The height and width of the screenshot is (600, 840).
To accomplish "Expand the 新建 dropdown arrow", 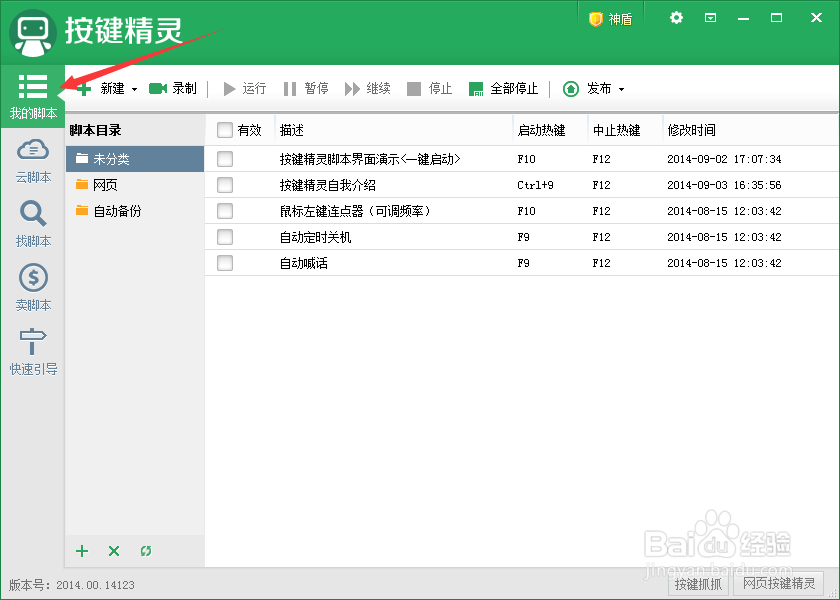I will (134, 89).
